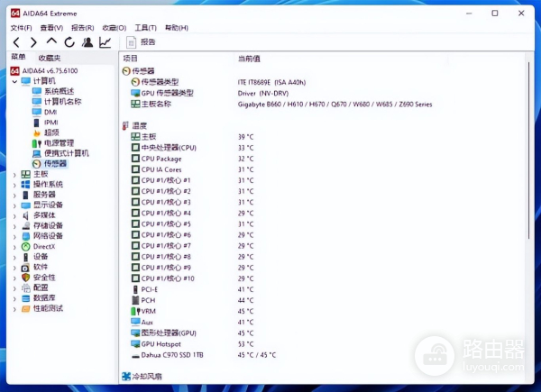Go up one level with the up arrow icon
The height and width of the screenshot is (392, 541).
coord(51,41)
